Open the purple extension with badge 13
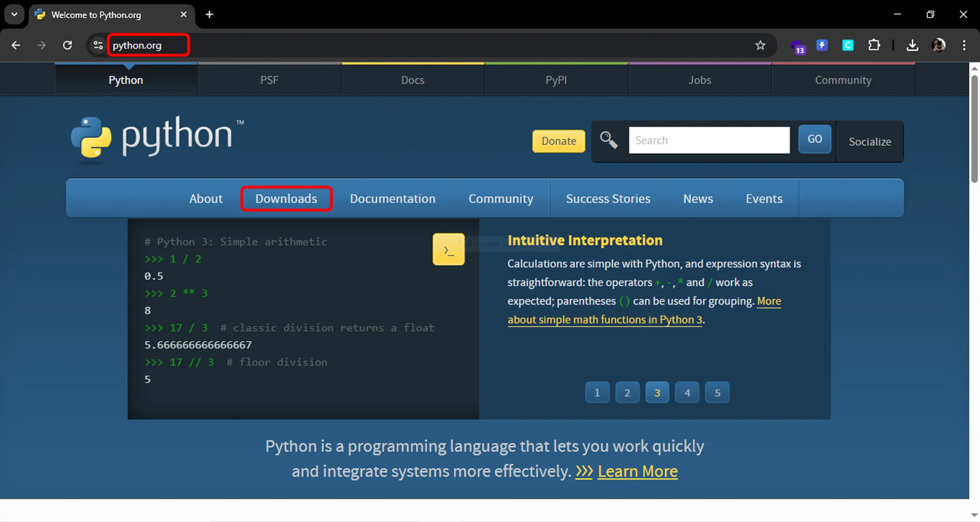The height and width of the screenshot is (522, 980). 798,46
